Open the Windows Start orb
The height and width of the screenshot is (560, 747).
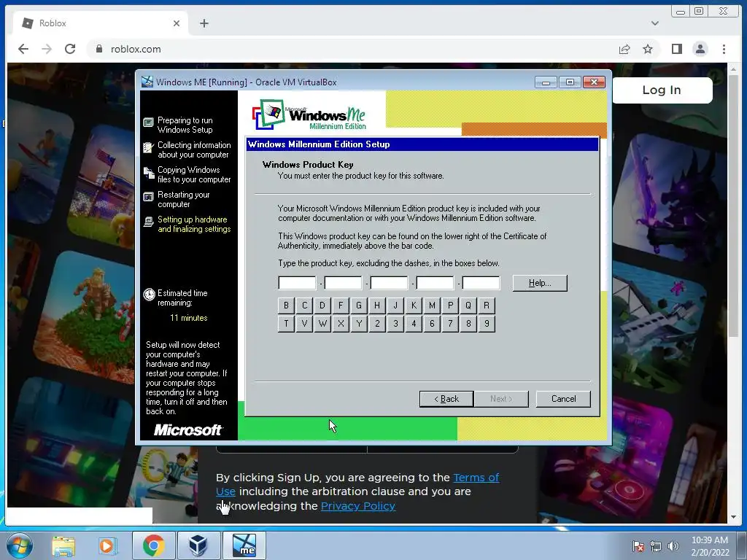click(x=20, y=545)
